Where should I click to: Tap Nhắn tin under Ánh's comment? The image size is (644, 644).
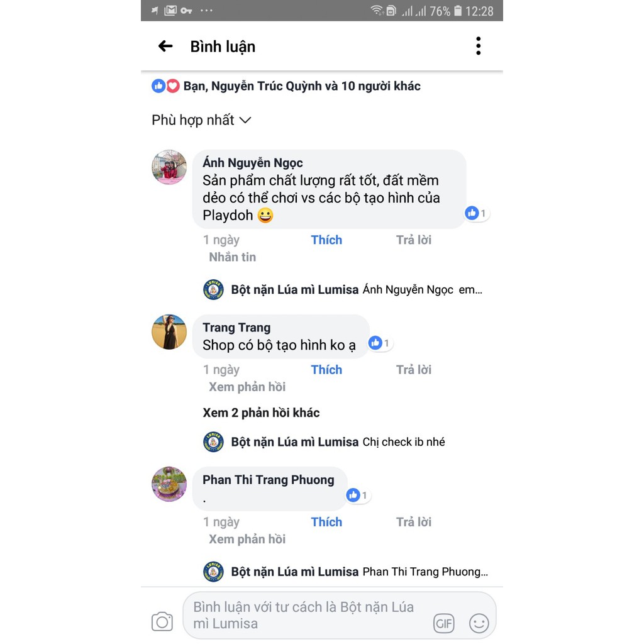click(233, 257)
